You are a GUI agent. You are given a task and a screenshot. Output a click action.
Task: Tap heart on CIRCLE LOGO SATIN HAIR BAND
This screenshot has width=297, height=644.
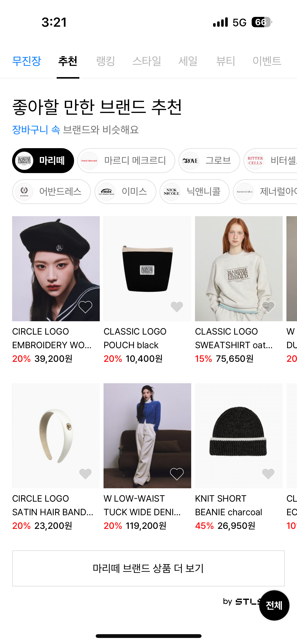[85, 474]
